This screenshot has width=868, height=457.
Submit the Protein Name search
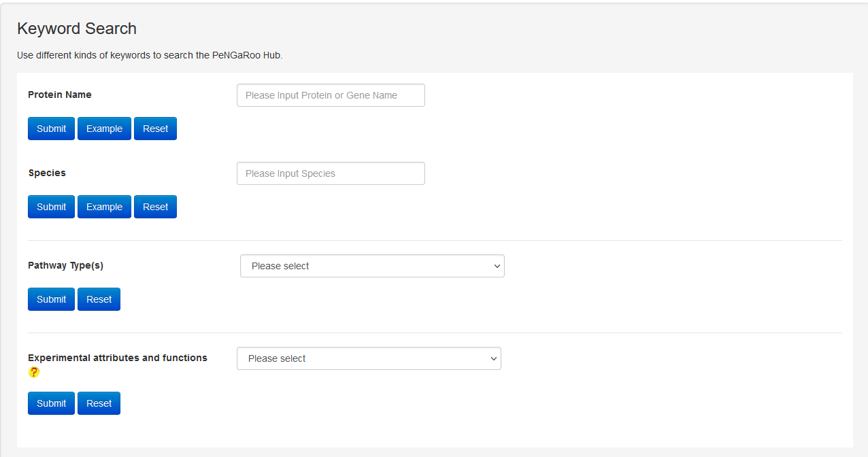click(x=51, y=129)
